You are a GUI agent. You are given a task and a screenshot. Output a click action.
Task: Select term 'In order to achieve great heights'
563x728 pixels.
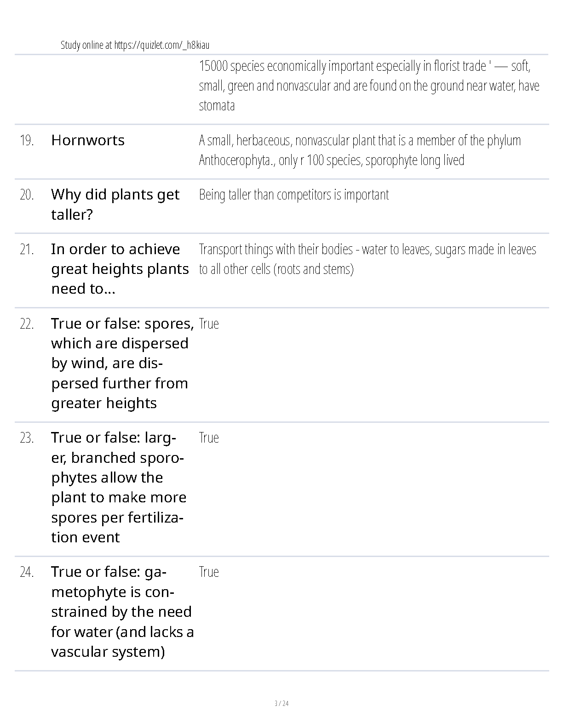click(x=120, y=269)
